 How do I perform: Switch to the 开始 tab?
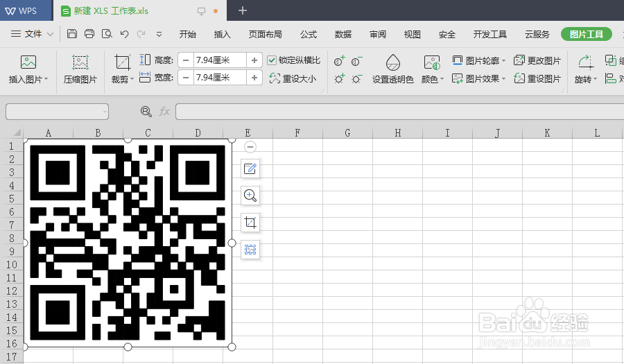tap(187, 34)
